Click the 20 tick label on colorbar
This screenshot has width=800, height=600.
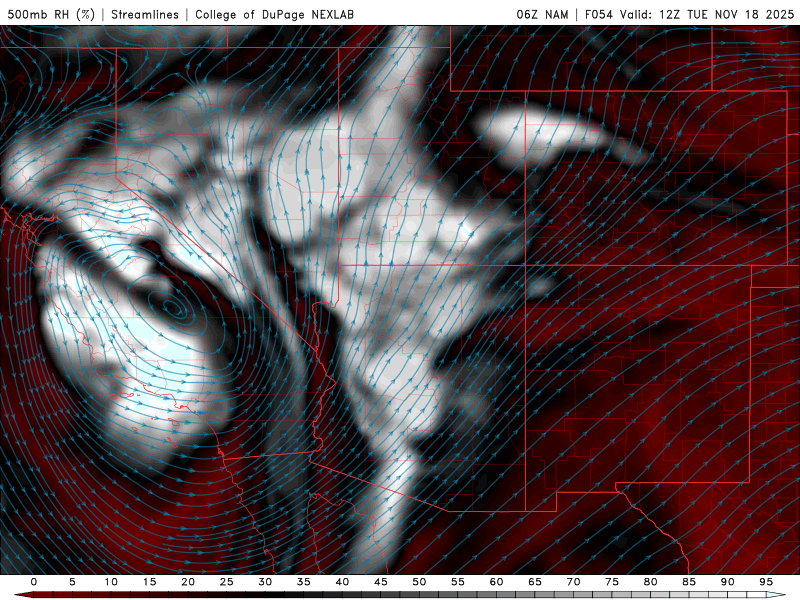coord(188,582)
